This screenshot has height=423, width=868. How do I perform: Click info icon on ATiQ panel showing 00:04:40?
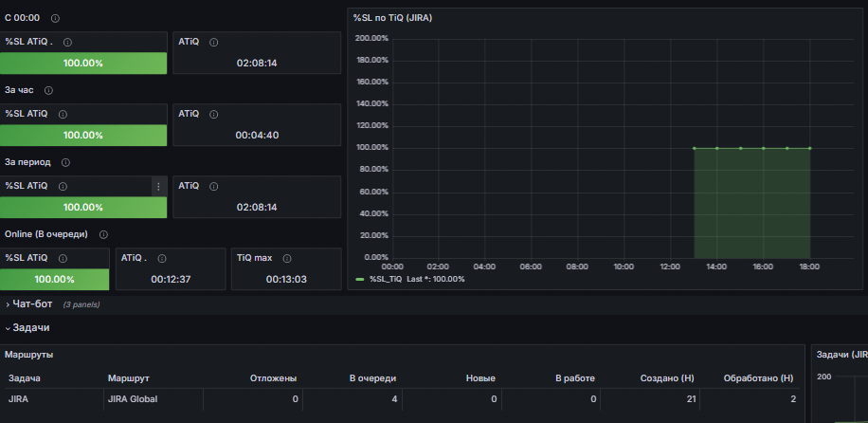(x=213, y=114)
